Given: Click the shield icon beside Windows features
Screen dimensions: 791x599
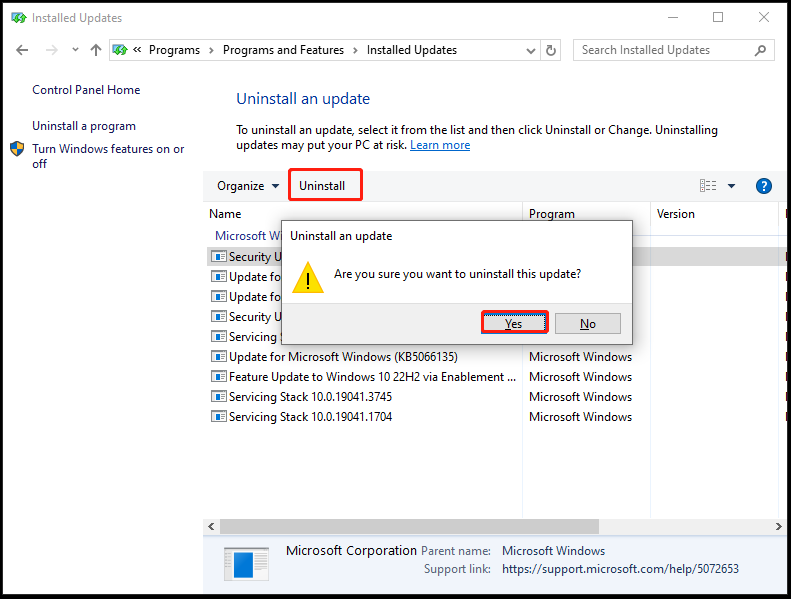Looking at the screenshot, I should [17, 149].
